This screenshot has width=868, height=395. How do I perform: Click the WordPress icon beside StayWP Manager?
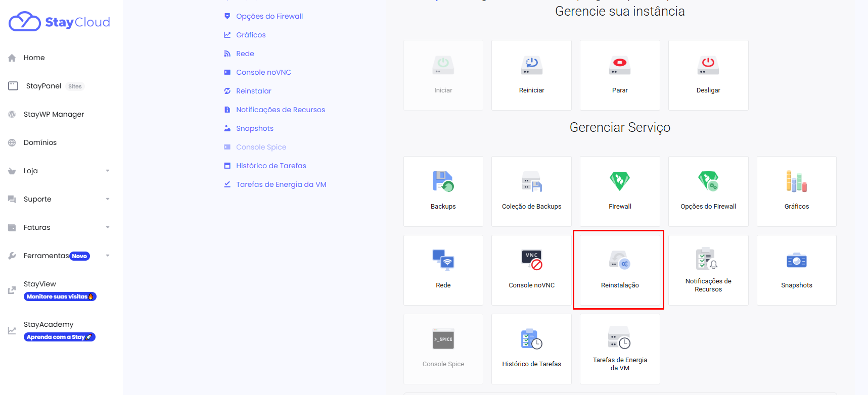(x=12, y=114)
